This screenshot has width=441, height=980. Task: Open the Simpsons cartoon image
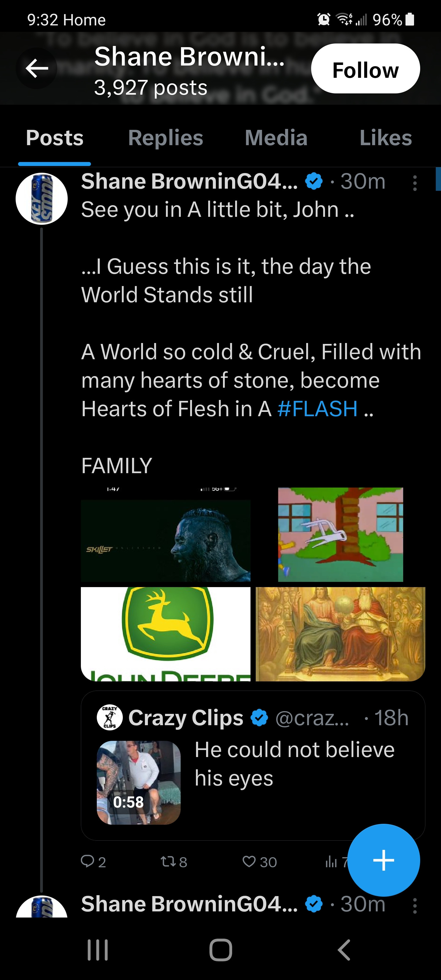340,535
